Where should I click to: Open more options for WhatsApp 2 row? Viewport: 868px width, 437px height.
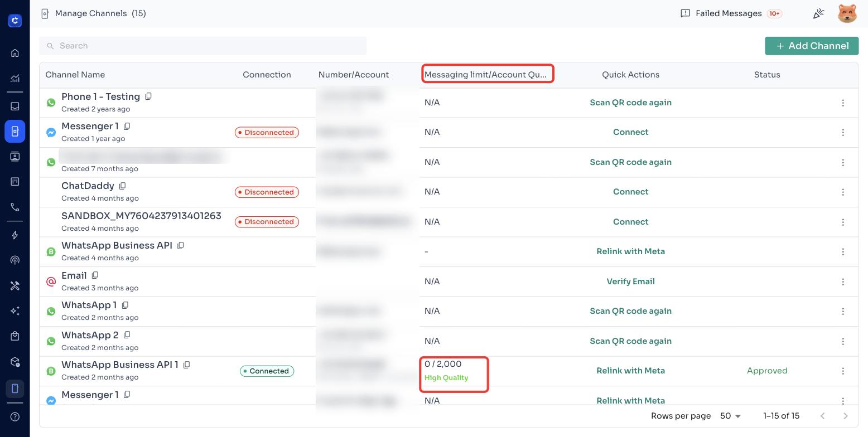click(x=843, y=341)
